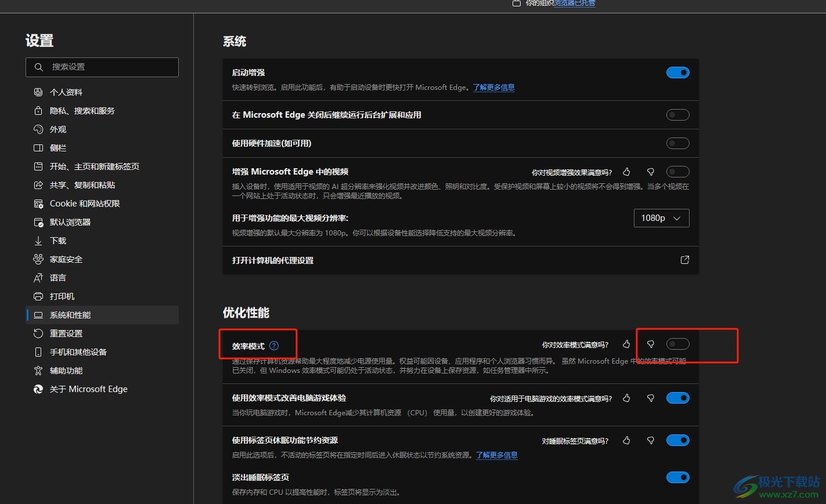Open 打印机 settings page
Screen dimensions: 826x504
102,296
